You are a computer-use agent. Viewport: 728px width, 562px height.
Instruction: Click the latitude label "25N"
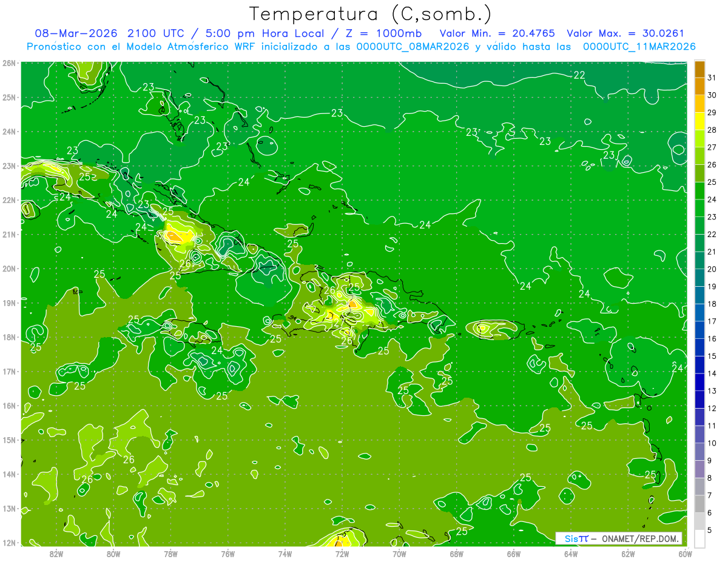(x=10, y=98)
